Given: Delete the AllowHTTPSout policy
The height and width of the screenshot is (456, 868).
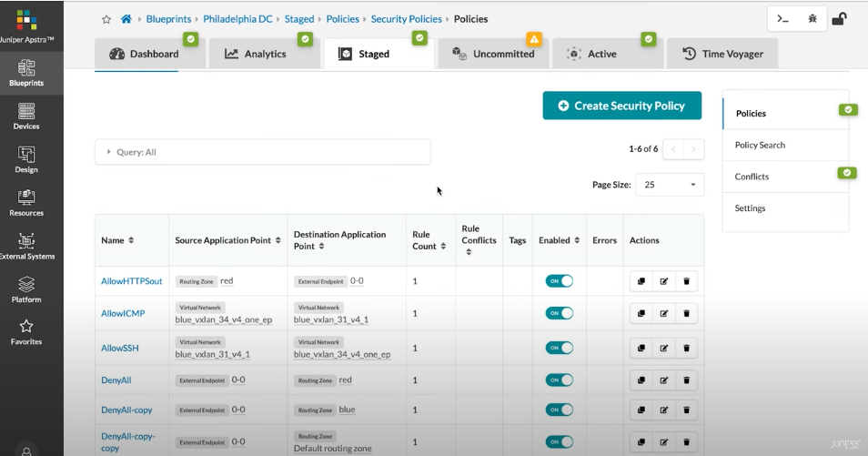Looking at the screenshot, I should pos(686,281).
